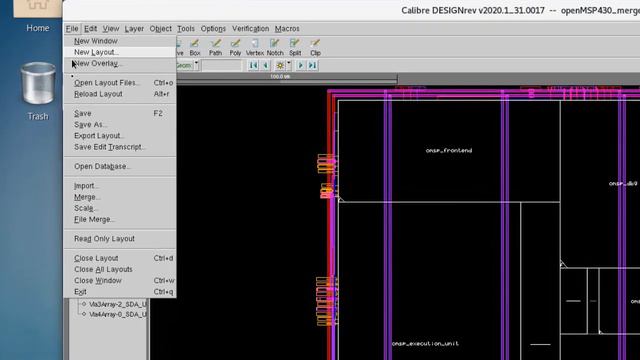Select the Box drawing tool

[195, 47]
